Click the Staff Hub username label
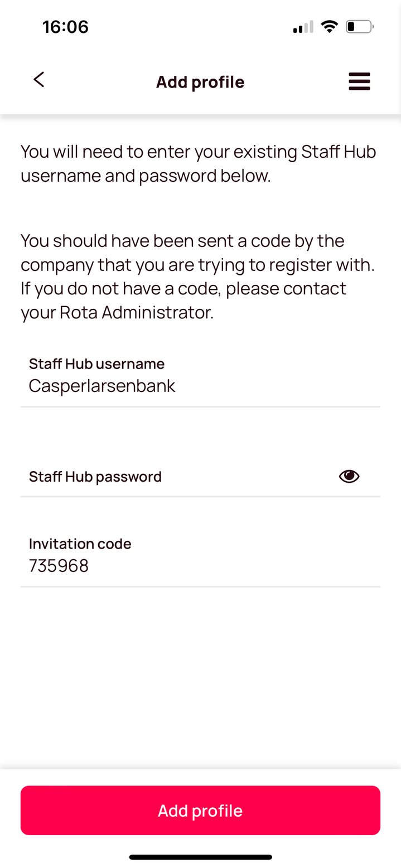The height and width of the screenshot is (868, 401). (96, 363)
